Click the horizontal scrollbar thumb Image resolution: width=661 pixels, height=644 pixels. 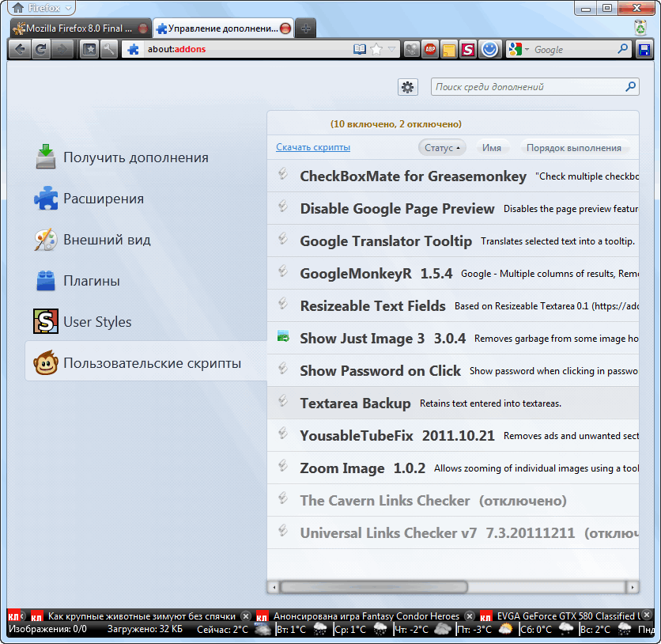coord(373,587)
